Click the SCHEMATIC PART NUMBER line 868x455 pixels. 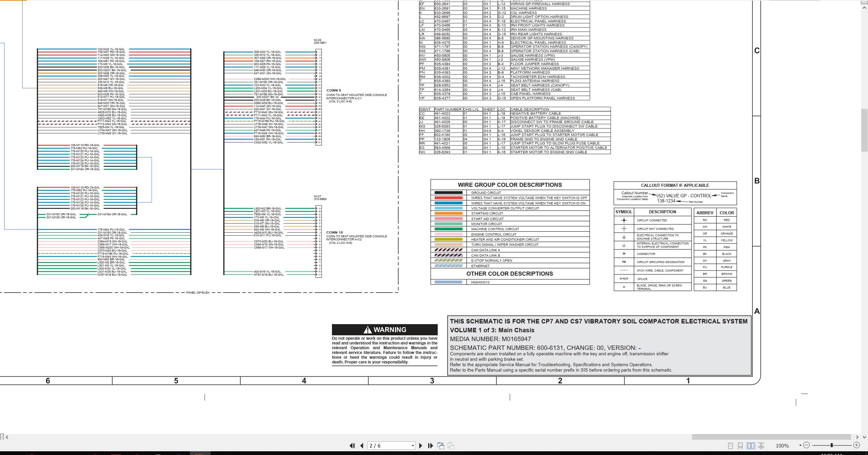[545, 348]
